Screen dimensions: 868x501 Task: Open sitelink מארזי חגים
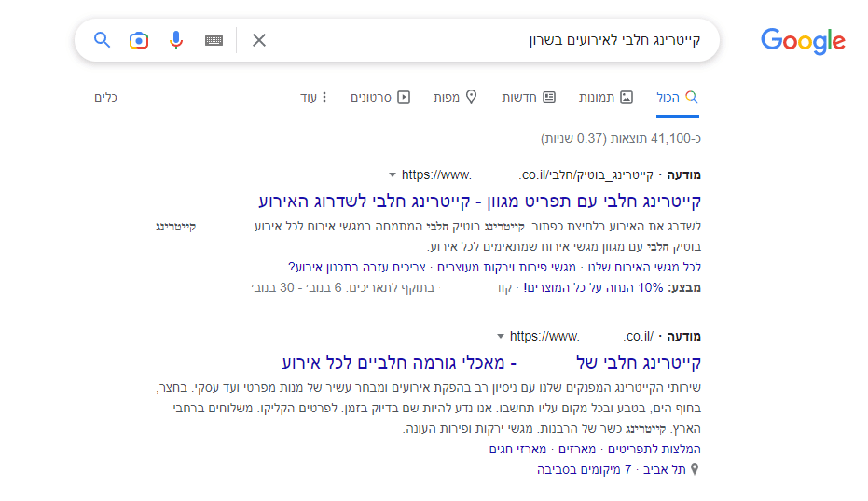(x=517, y=449)
